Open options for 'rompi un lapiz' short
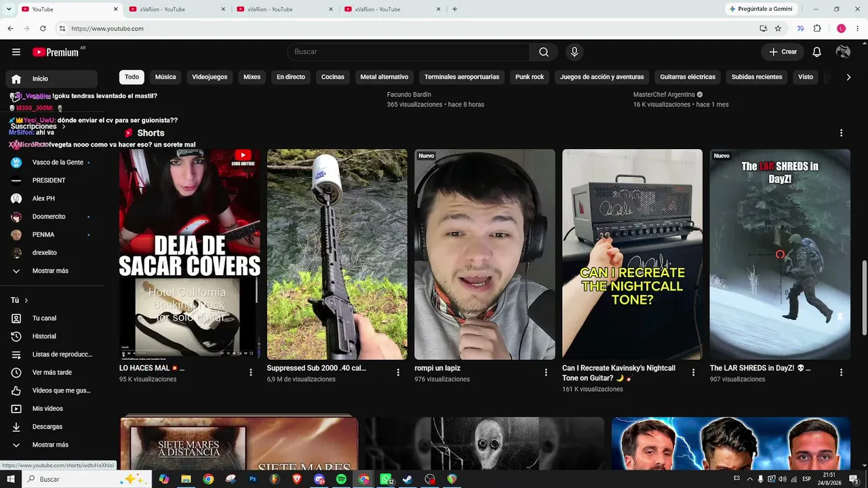868x488 pixels. [546, 372]
